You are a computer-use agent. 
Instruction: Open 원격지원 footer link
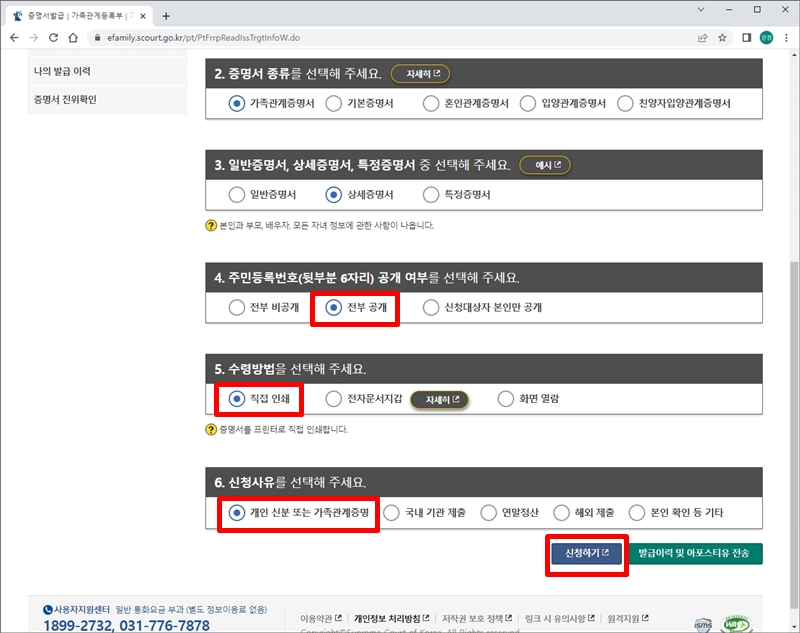click(628, 619)
